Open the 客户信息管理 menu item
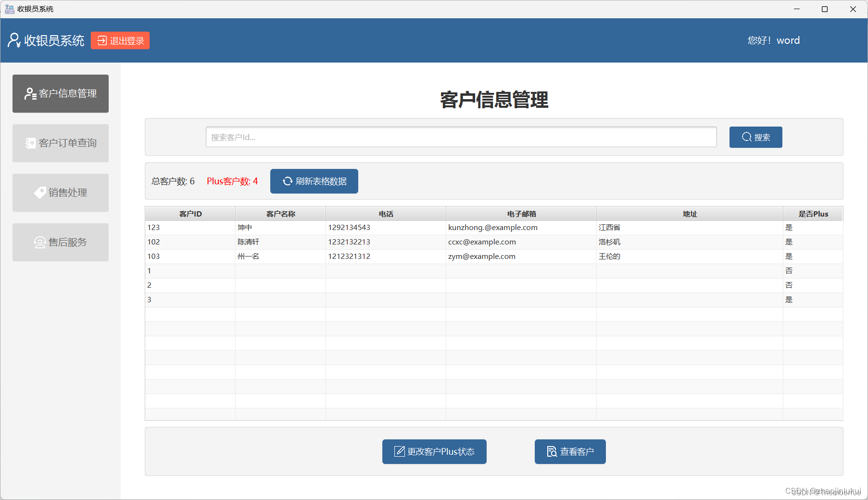The image size is (868, 500). tap(61, 93)
